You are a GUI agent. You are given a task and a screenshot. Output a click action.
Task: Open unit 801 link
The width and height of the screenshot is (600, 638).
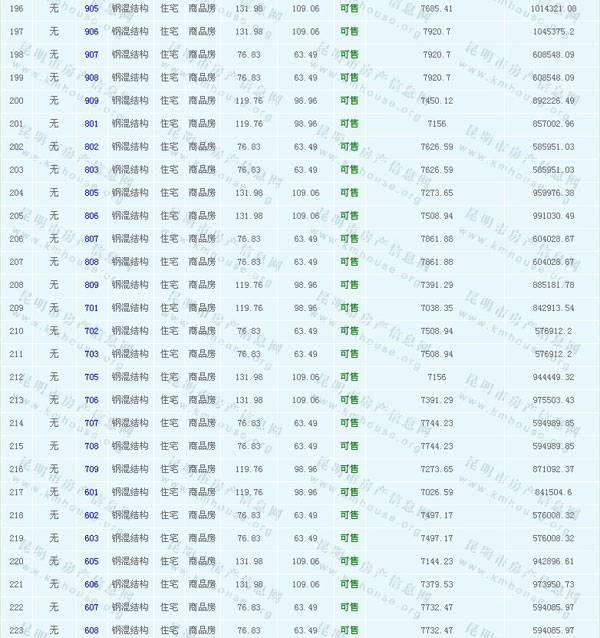point(92,123)
